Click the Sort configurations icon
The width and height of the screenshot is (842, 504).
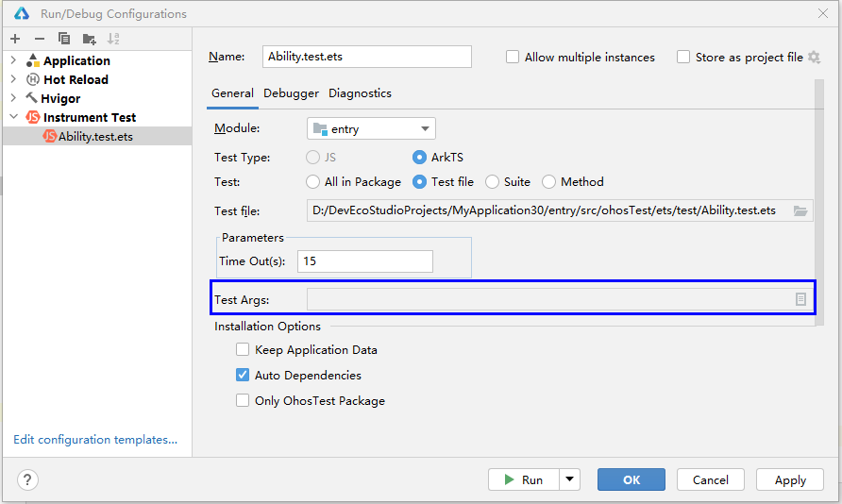tap(113, 39)
